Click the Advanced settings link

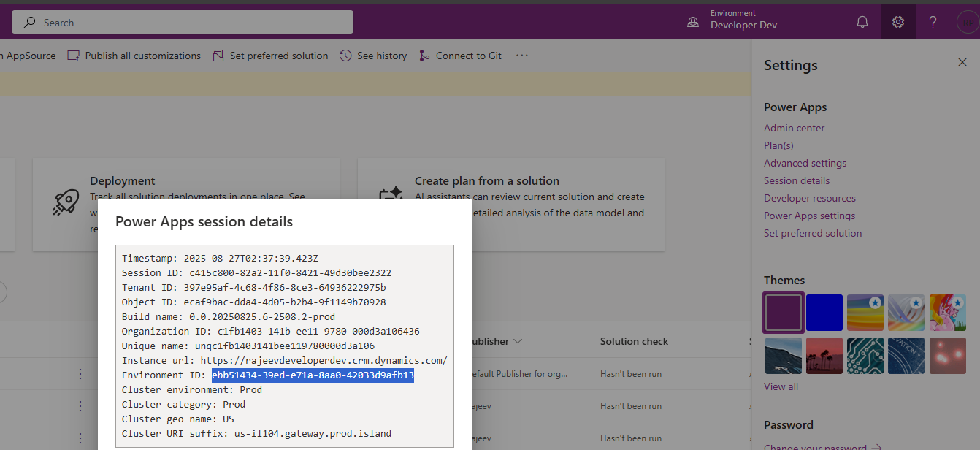(805, 163)
